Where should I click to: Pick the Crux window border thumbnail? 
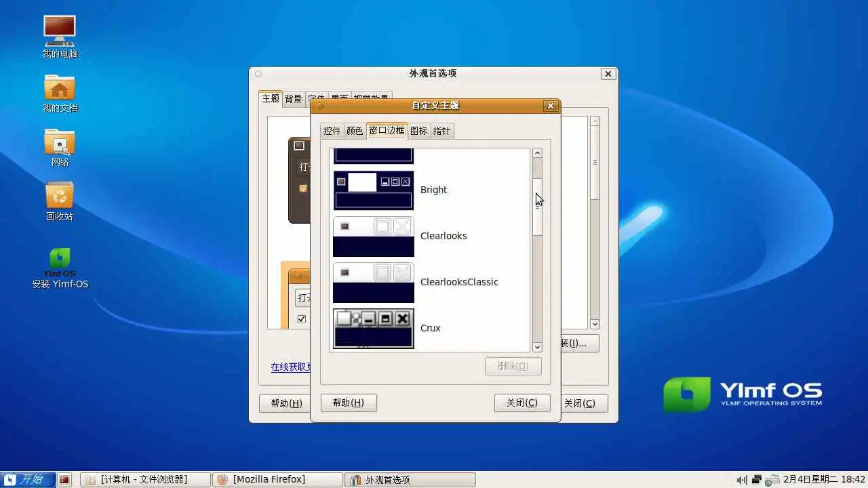coord(374,329)
